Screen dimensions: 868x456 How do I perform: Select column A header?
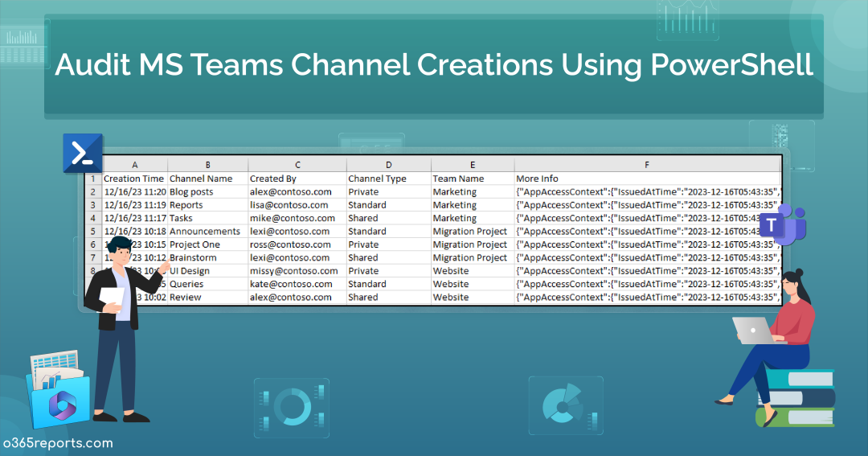(x=135, y=165)
